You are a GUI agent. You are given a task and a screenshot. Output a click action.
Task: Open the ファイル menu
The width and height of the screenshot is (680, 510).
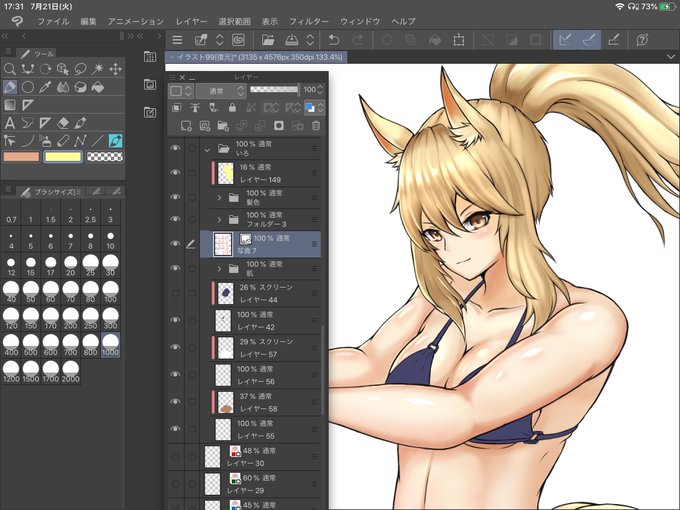click(x=53, y=21)
